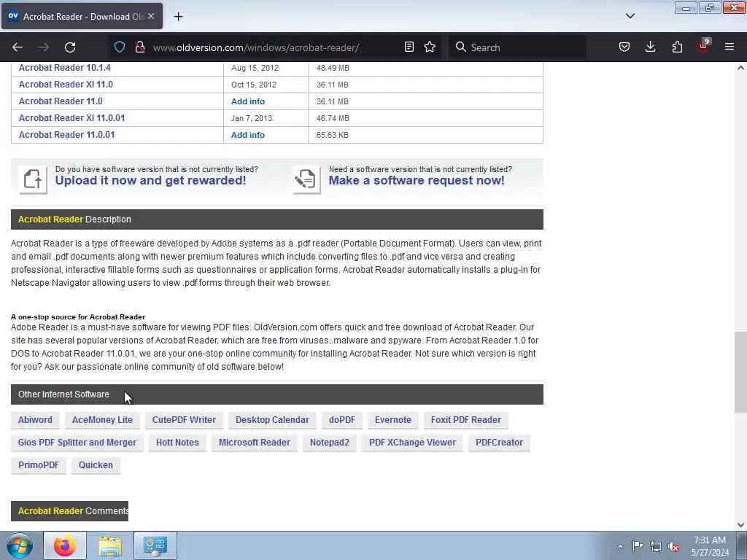Open the Evernote tag
747x560 pixels.
393,420
